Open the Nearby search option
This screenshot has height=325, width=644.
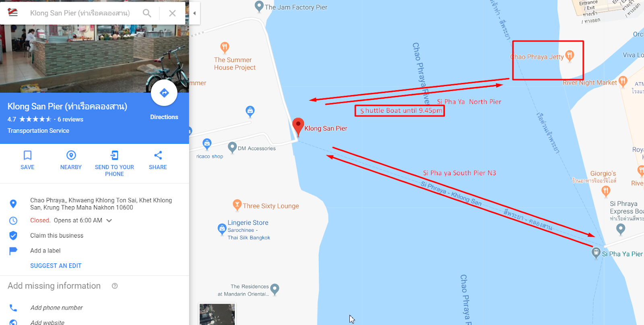click(x=71, y=160)
